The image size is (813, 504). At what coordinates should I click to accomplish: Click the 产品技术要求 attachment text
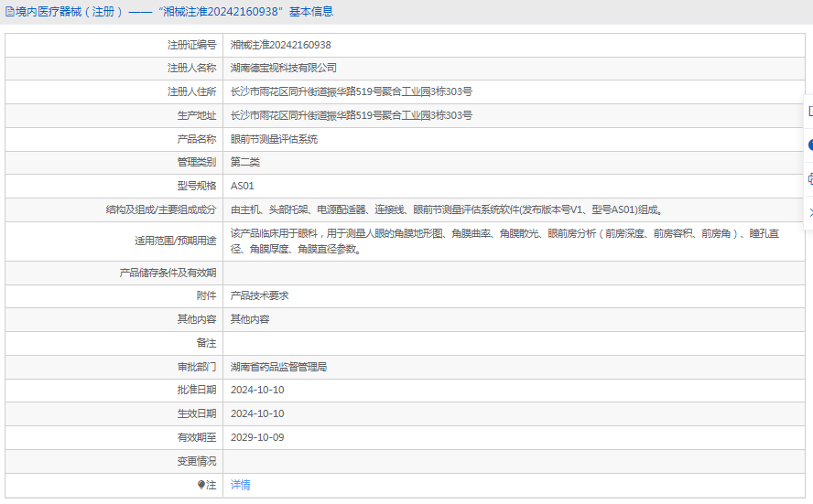coord(259,295)
